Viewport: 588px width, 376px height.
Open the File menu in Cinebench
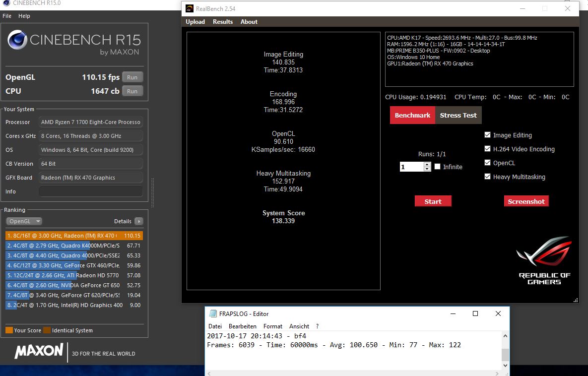tap(7, 16)
